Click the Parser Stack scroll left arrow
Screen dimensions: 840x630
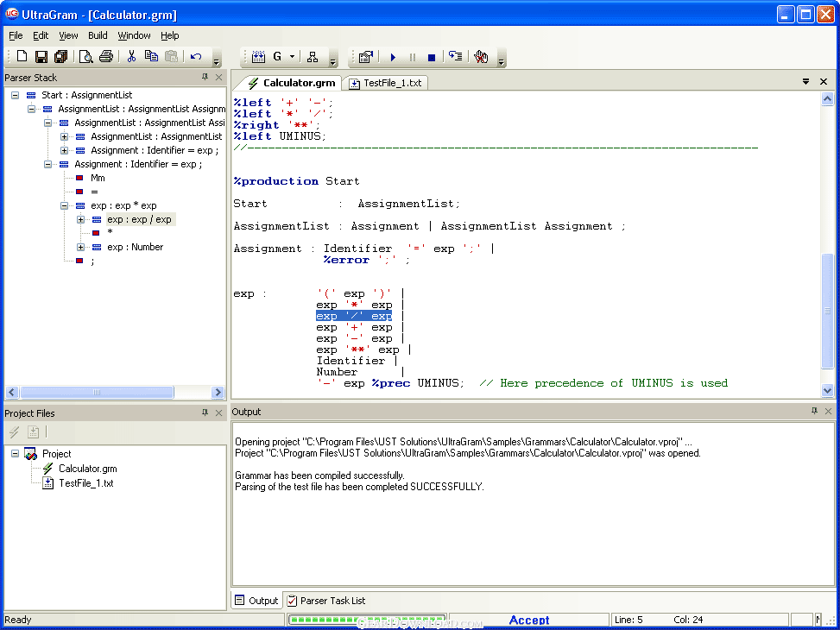(x=12, y=392)
